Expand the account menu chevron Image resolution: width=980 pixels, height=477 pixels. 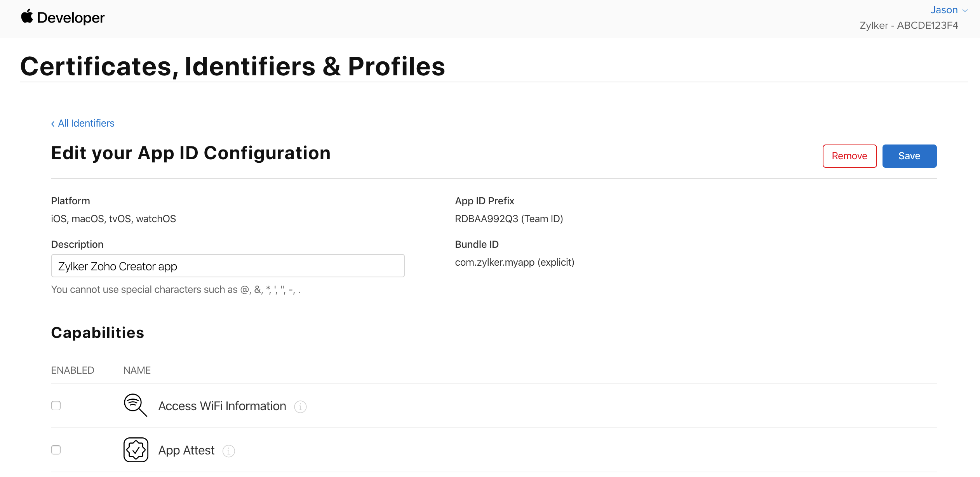click(966, 10)
